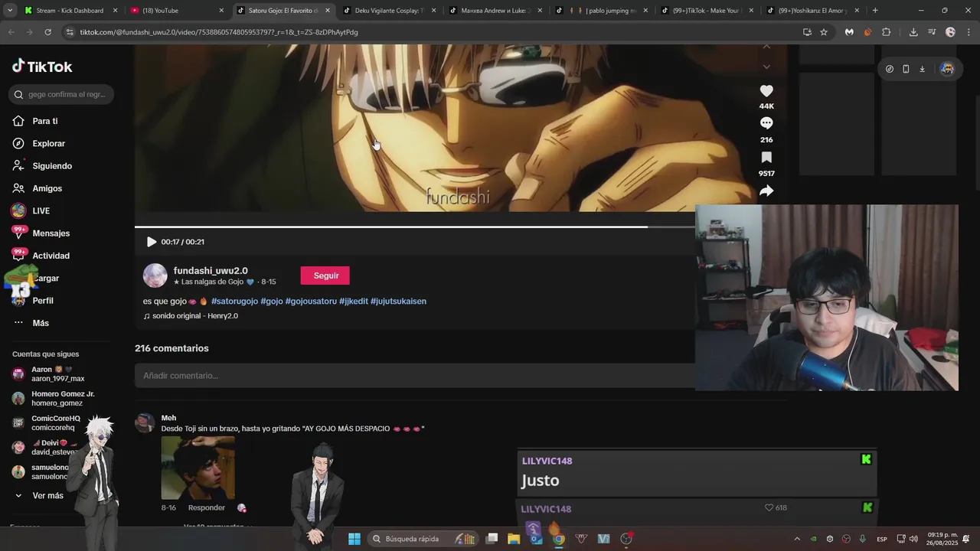Open LIVE section
Viewport: 980px width, 551px height.
pos(41,210)
